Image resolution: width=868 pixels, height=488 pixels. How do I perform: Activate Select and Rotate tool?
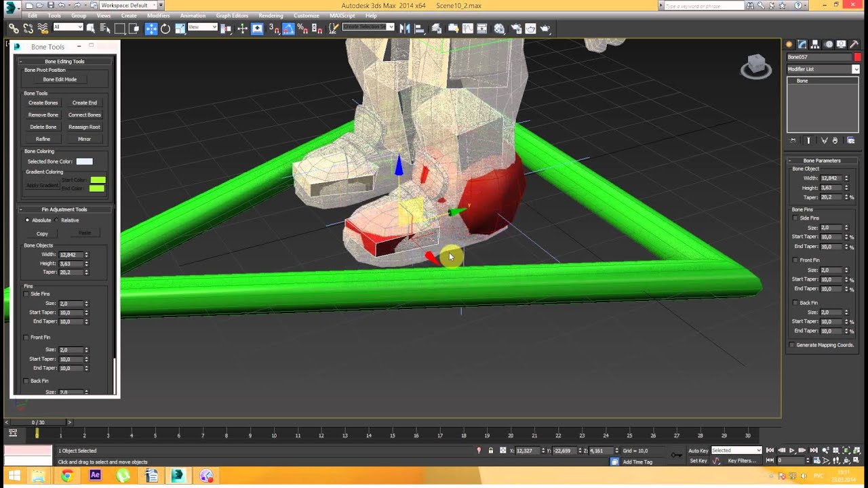[x=165, y=28]
